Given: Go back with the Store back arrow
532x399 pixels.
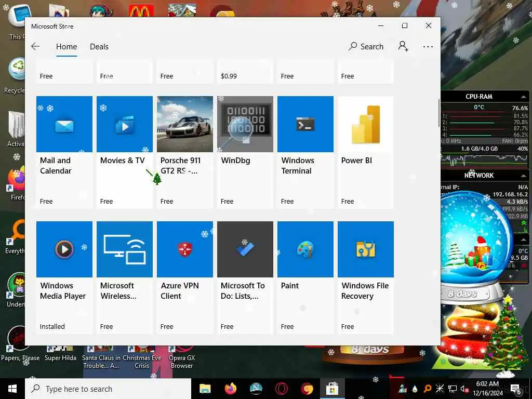Looking at the screenshot, I should click(x=35, y=46).
